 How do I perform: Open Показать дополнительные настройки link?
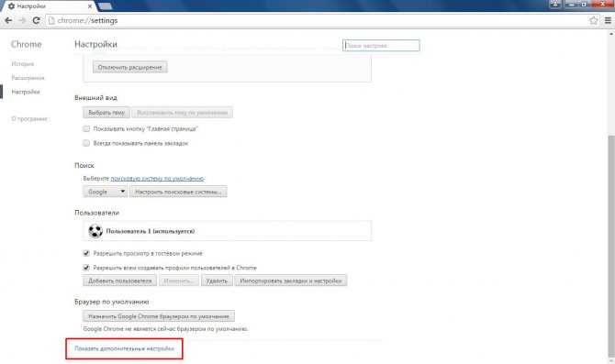click(x=124, y=348)
